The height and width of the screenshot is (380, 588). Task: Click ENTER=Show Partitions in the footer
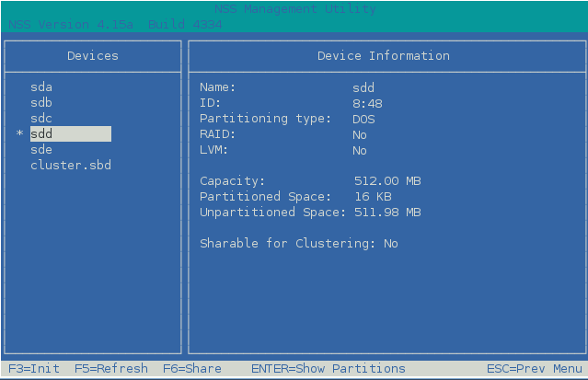(x=329, y=369)
